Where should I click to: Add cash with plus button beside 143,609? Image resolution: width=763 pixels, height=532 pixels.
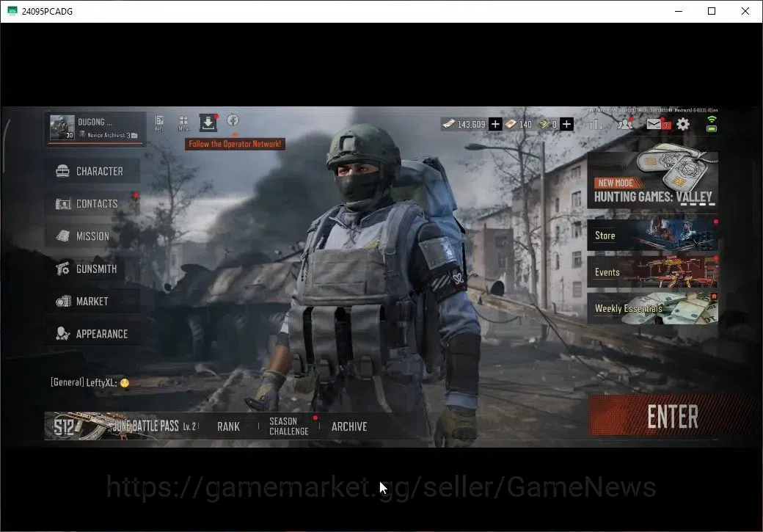[495, 124]
